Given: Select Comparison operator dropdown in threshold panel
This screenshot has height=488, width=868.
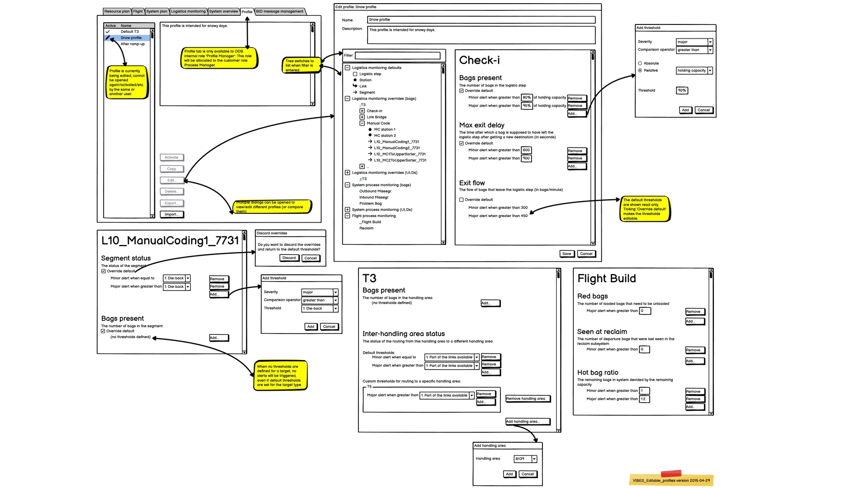Looking at the screenshot, I should click(x=693, y=50).
